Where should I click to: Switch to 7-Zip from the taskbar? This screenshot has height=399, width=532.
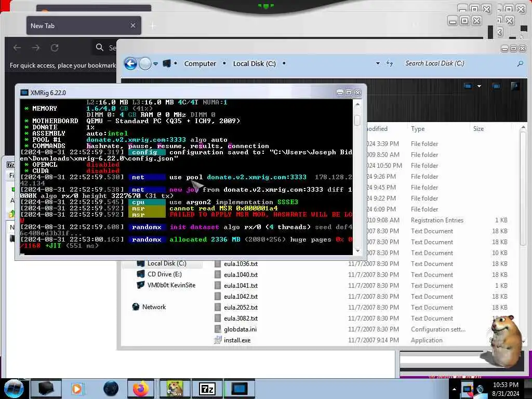click(207, 389)
